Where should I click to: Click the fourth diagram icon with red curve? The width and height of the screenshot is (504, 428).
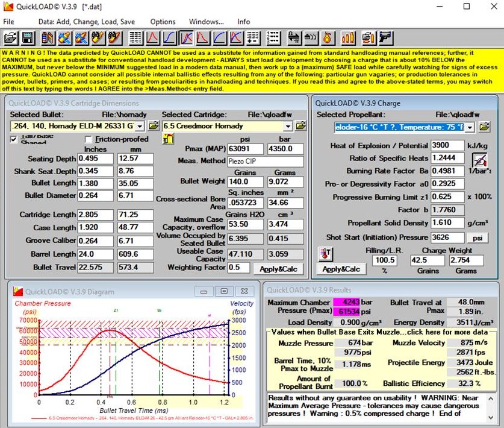click(x=203, y=38)
